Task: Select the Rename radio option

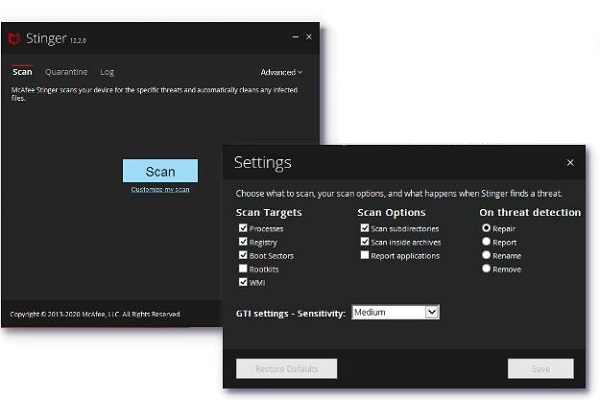Action: [486, 255]
